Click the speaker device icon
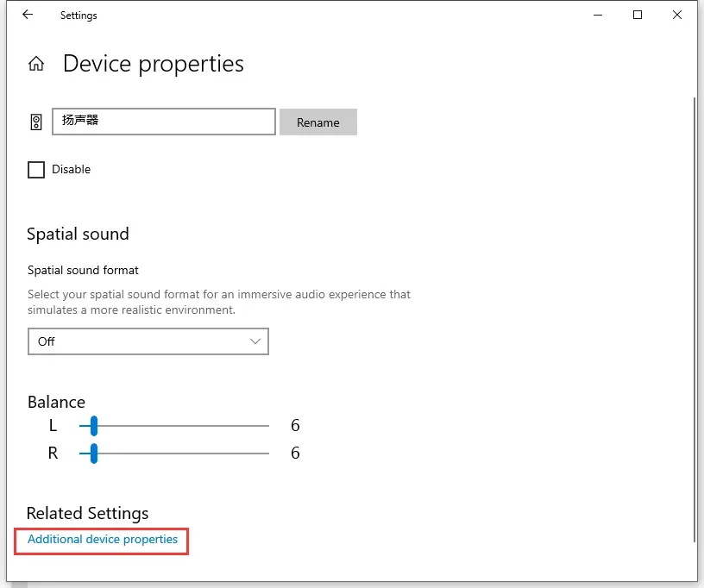Screen dimensions: 704x588 point(36,122)
